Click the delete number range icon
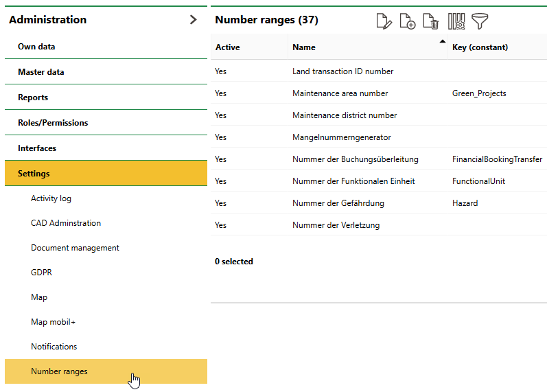This screenshot has width=547, height=392. pos(431,21)
